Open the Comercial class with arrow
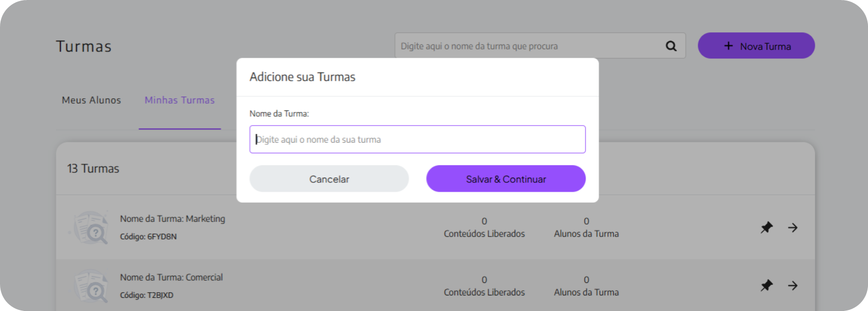Screen dimensions: 868x311 (792, 285)
